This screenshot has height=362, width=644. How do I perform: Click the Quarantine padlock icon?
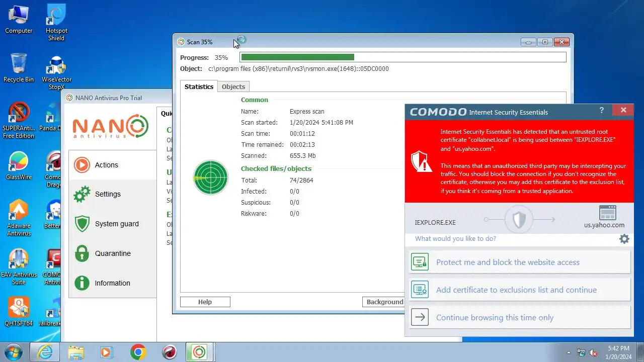click(x=82, y=253)
